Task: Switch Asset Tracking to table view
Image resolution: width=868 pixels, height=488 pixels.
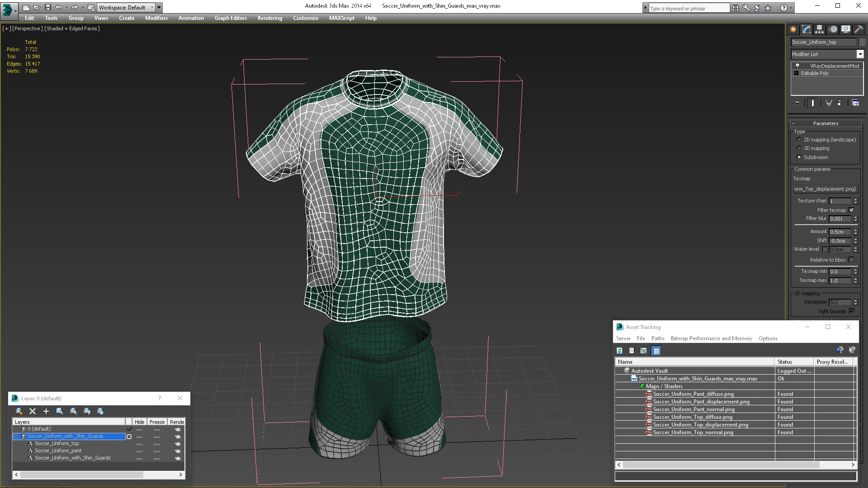Action: pyautogui.click(x=656, y=351)
